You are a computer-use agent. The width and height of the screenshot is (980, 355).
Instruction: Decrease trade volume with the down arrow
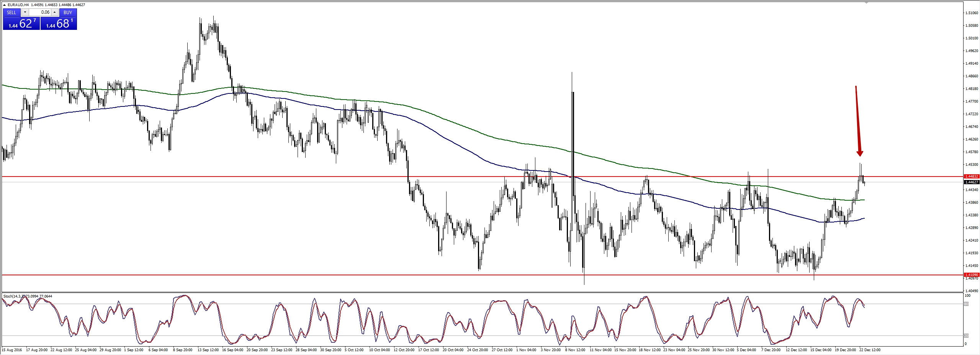pos(25,12)
